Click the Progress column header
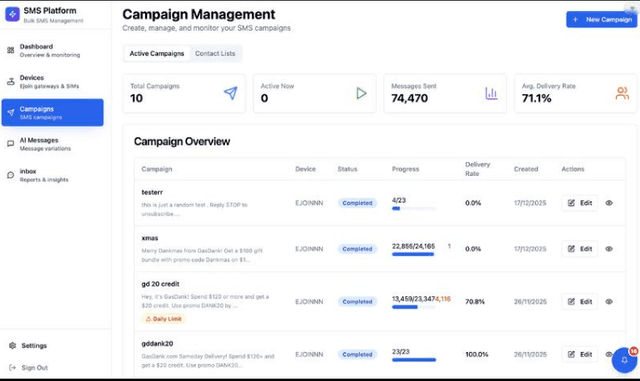 [405, 169]
